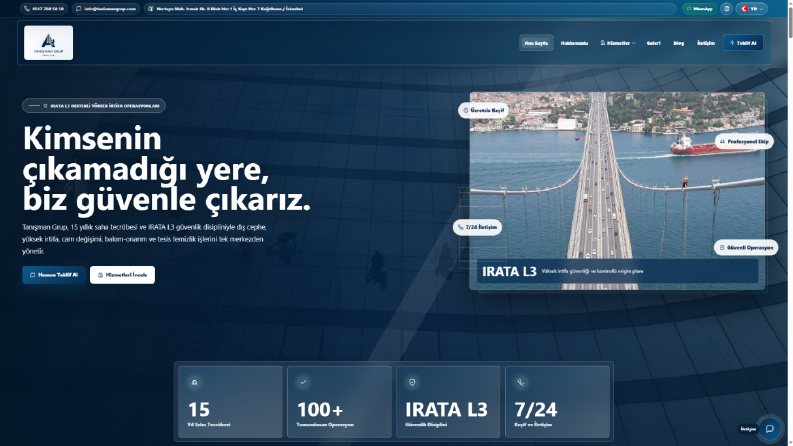Open Hakkımızda menu item

pos(574,43)
